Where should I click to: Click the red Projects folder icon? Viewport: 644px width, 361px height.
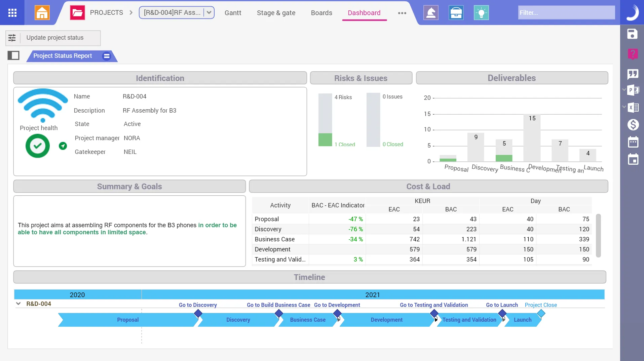click(x=77, y=13)
